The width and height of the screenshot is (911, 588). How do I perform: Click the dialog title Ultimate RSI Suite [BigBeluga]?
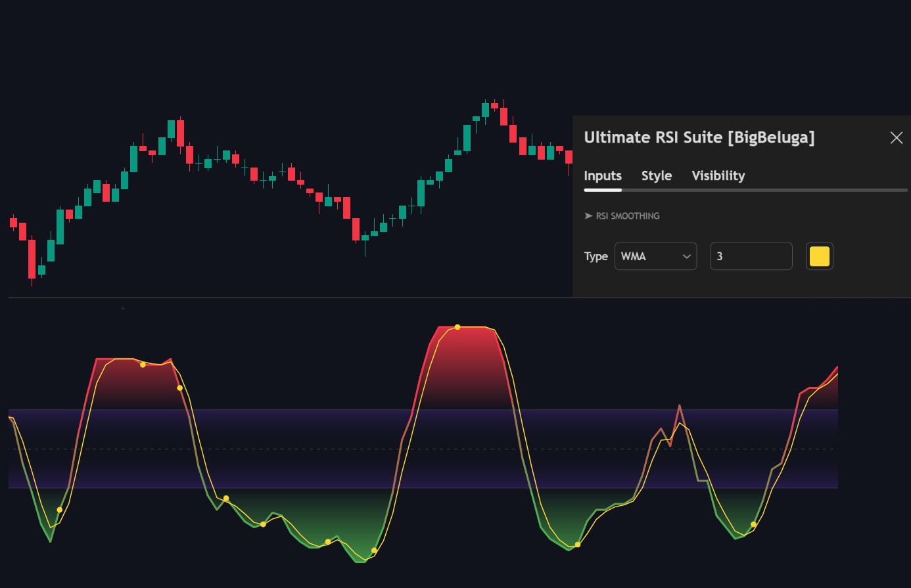point(699,137)
